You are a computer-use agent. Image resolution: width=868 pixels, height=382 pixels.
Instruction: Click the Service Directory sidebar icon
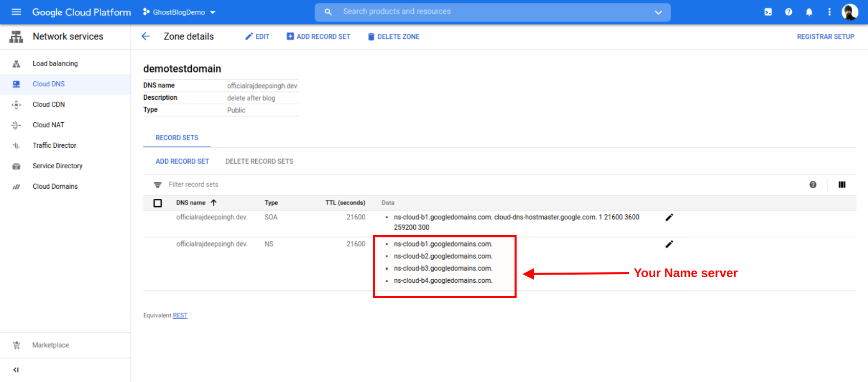(x=16, y=166)
